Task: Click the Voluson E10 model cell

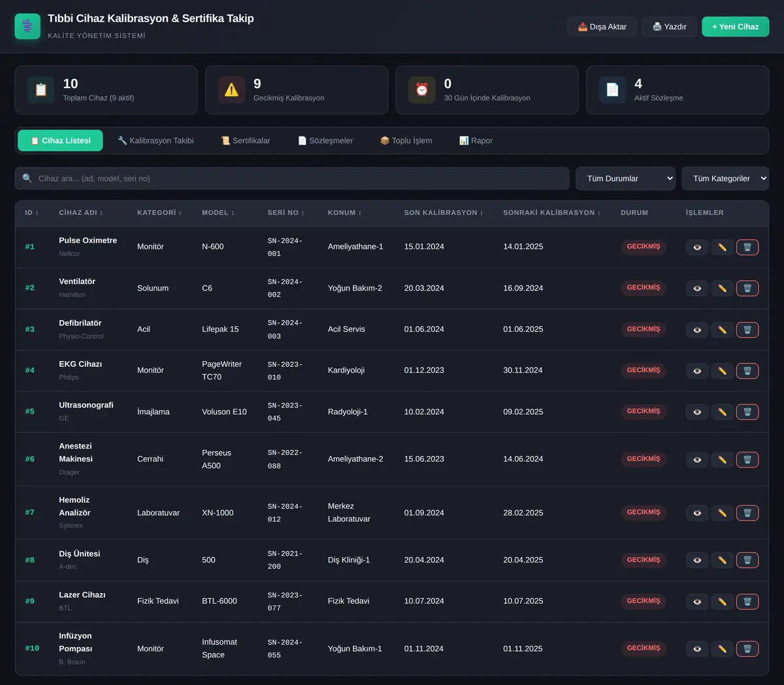Action: 224,412
